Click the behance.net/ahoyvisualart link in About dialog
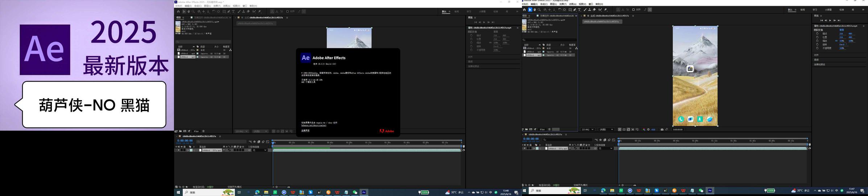The width and height of the screenshot is (868, 196). pyautogui.click(x=314, y=125)
